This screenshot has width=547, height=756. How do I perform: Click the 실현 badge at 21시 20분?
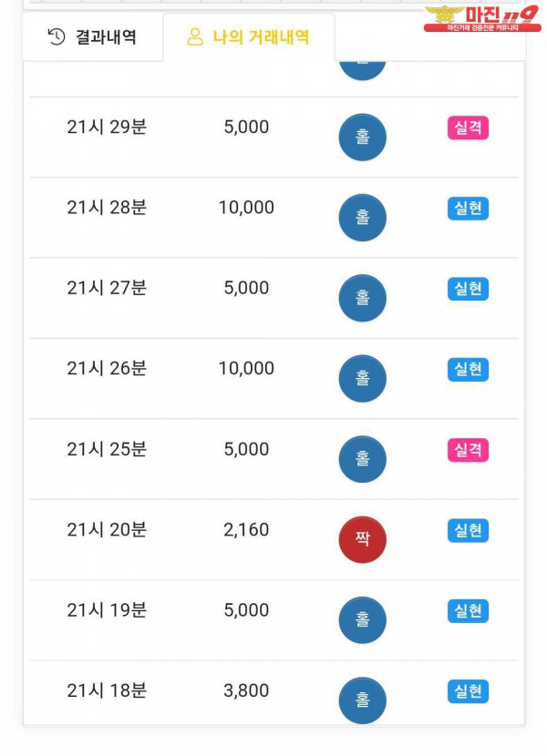click(x=468, y=530)
